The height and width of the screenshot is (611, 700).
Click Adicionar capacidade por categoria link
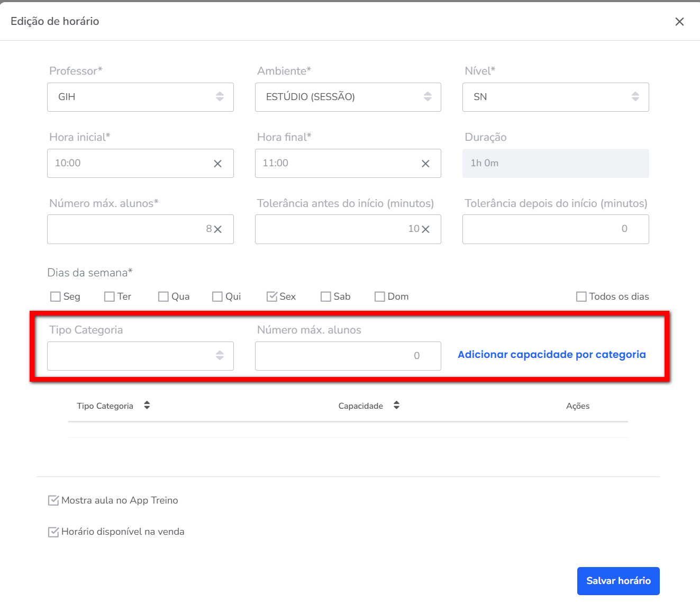(551, 355)
